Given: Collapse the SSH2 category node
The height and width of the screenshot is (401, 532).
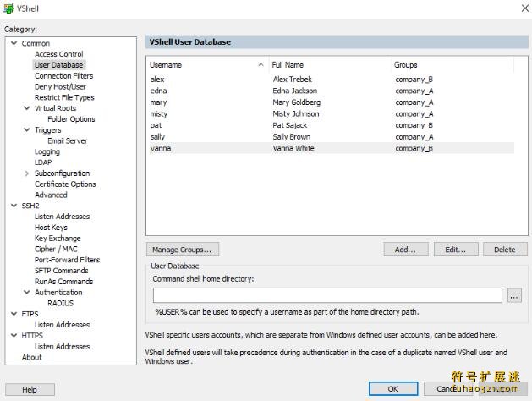Looking at the screenshot, I should [x=14, y=206].
